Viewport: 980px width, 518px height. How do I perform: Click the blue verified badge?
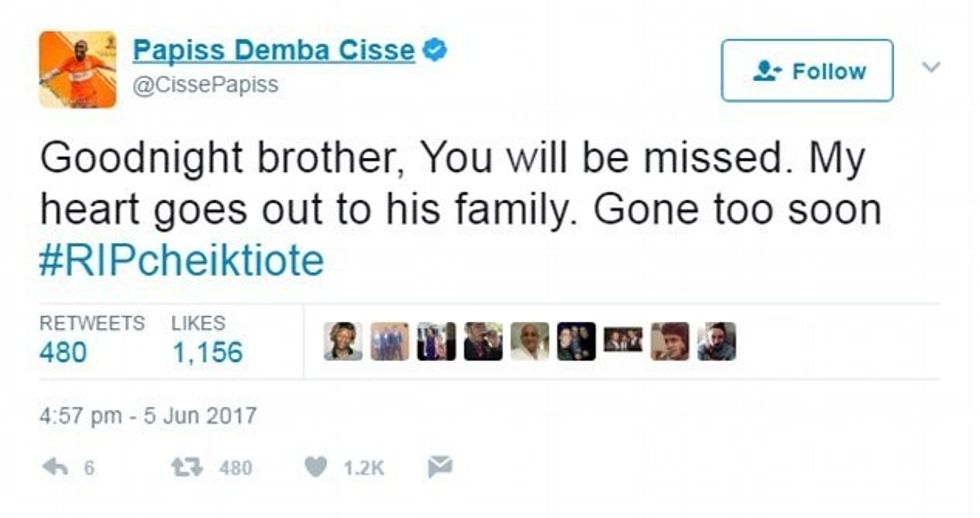point(435,50)
